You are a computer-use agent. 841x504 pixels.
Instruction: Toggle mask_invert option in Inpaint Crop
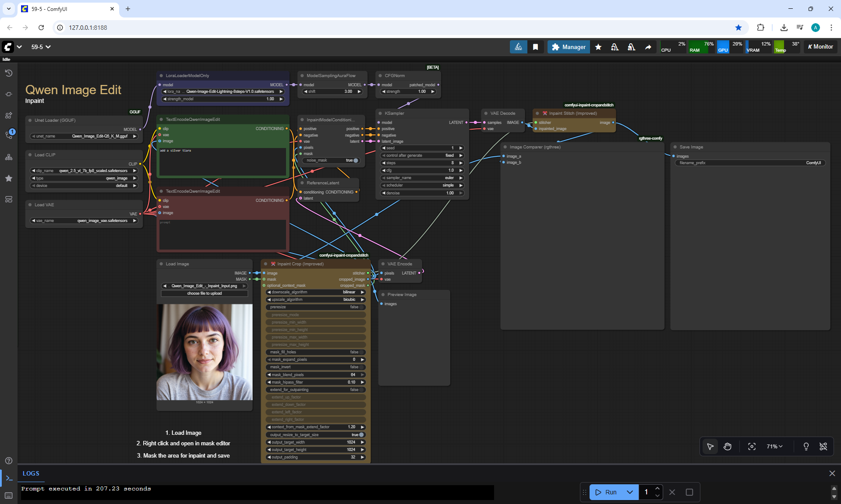point(361,367)
